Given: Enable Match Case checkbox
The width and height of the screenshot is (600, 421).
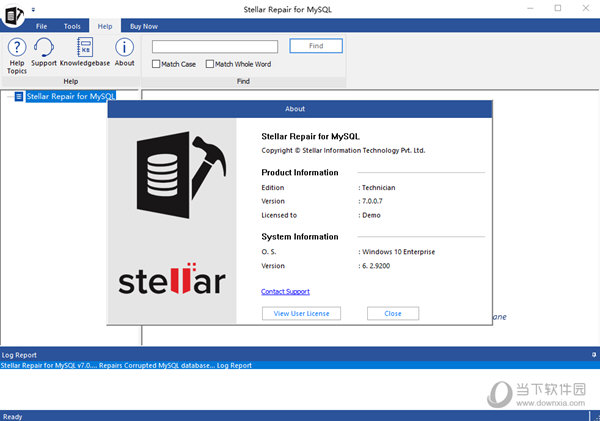Looking at the screenshot, I should point(156,64).
